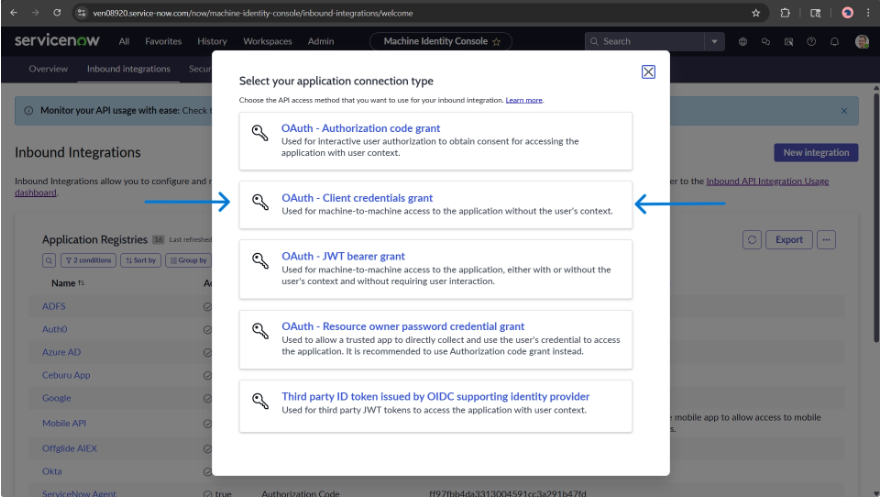
Task: Click the New integration button
Action: (816, 152)
